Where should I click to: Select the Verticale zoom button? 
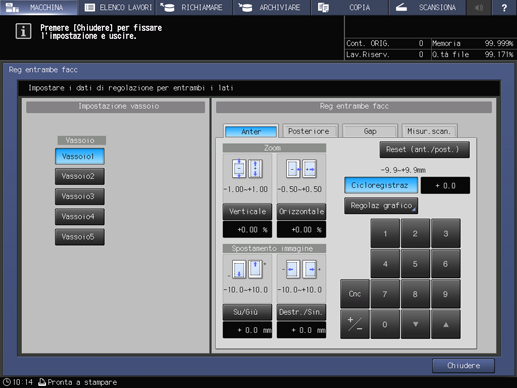247,212
